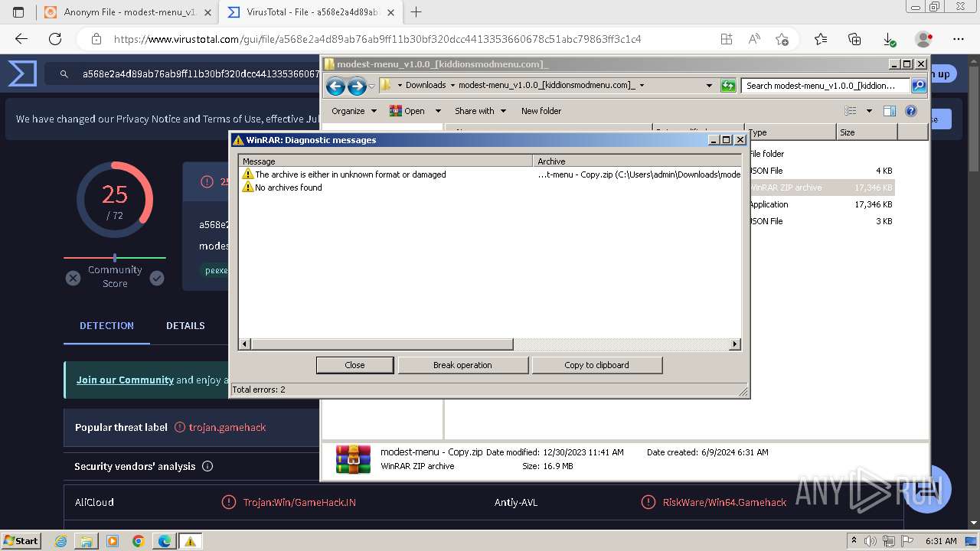Select the VirusTotal browser tab
This screenshot has width=980, height=551.
[309, 12]
